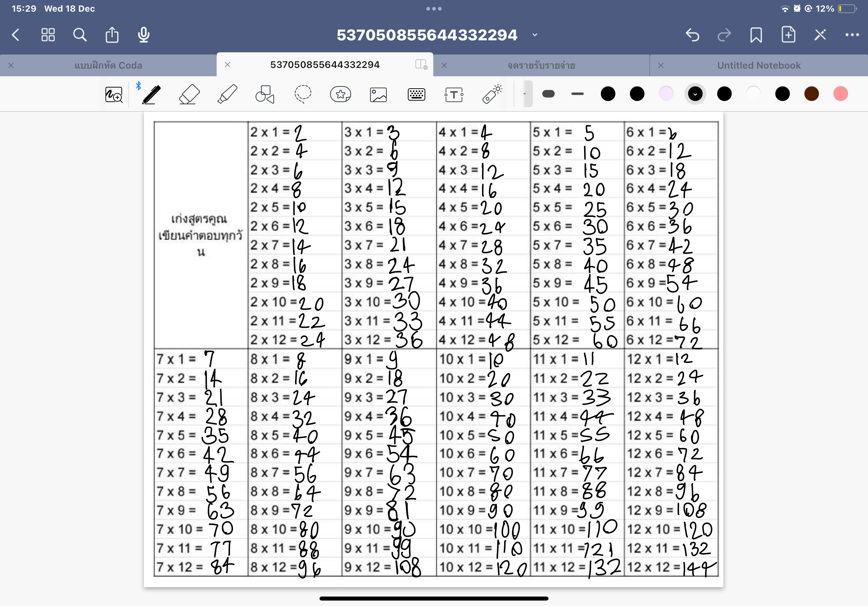Screen dimensions: 868x606
Task: Switch to the แบบฝึกหัด Coda tab
Action: pos(108,65)
